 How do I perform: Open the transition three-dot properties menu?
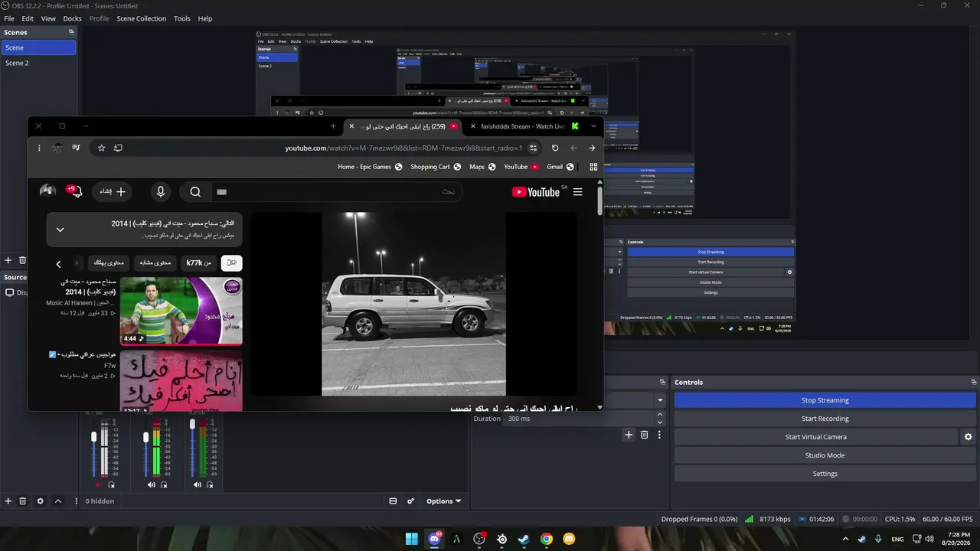click(659, 435)
